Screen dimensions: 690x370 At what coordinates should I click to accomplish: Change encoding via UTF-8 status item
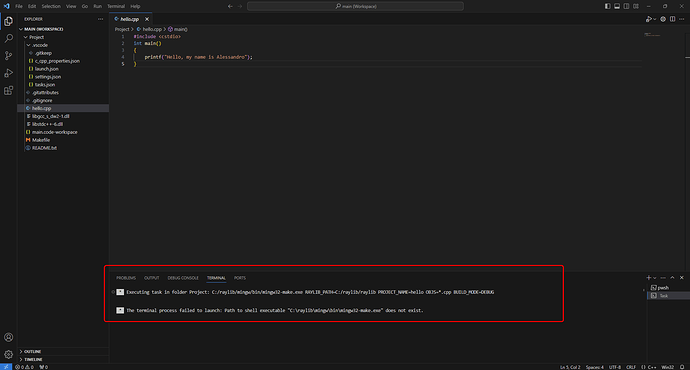pos(615,367)
